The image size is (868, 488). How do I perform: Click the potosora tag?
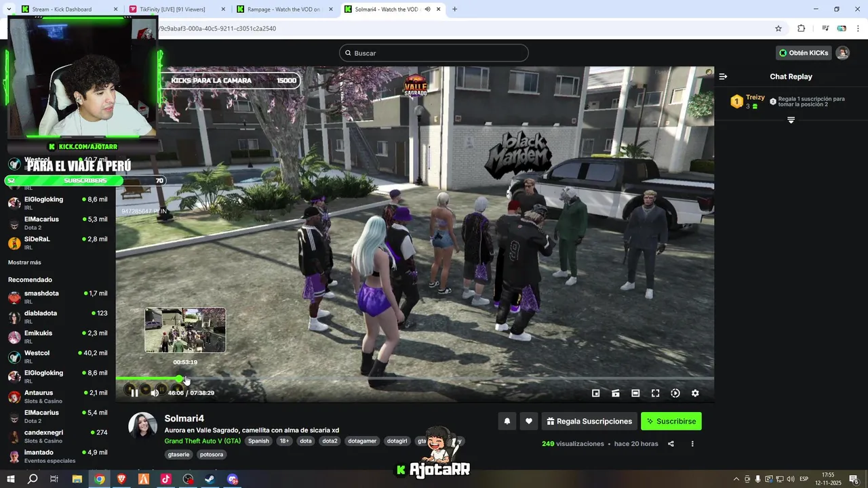point(212,454)
